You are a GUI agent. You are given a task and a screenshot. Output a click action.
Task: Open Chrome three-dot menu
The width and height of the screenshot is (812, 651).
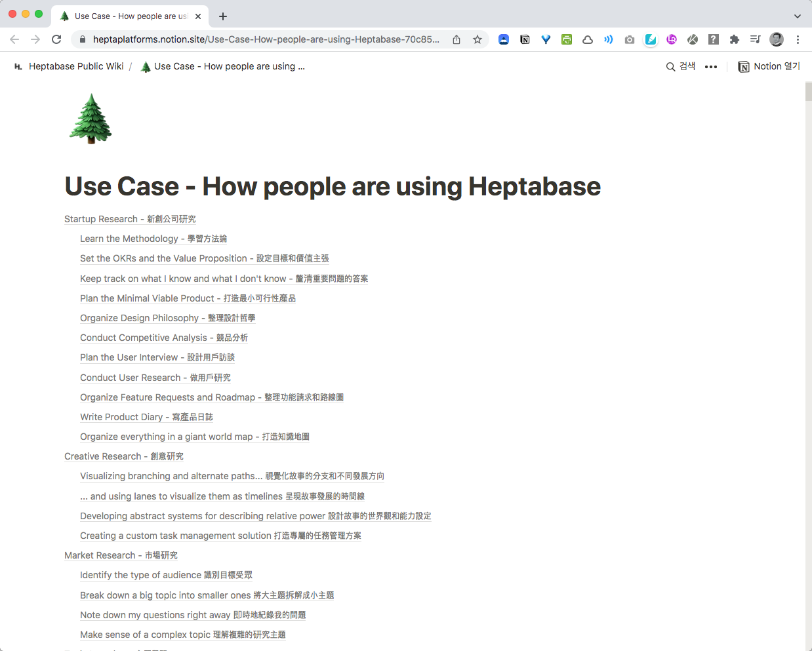798,39
